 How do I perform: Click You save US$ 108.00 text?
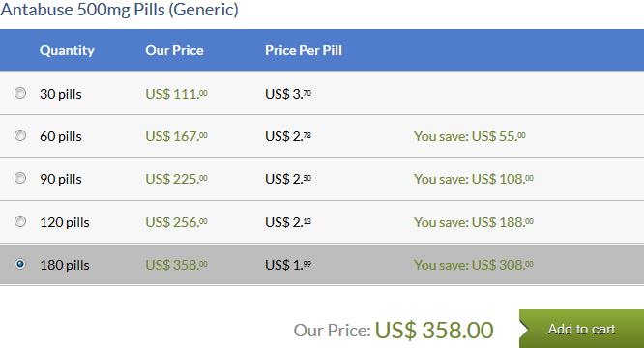tap(474, 179)
